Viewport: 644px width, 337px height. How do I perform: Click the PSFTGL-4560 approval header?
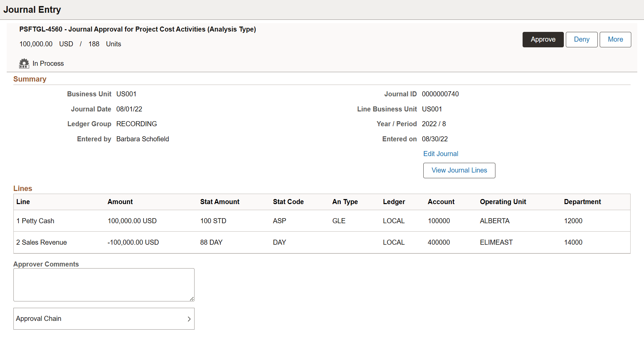[x=138, y=29]
